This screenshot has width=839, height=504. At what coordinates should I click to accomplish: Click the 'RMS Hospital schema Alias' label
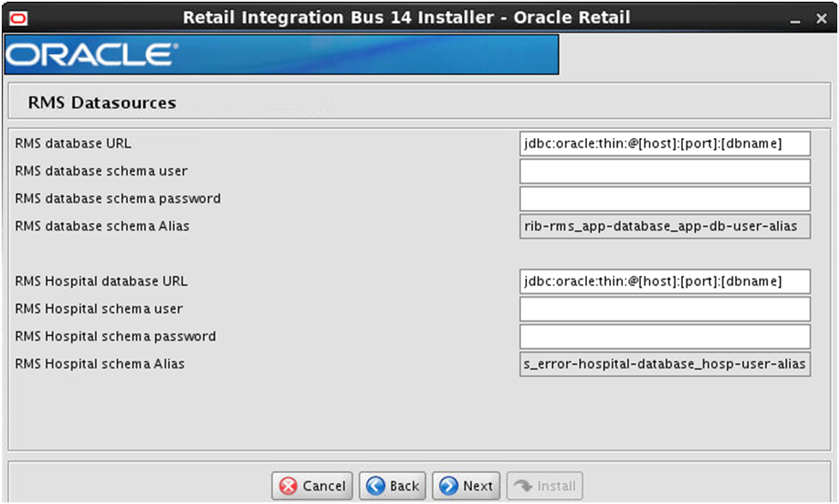click(99, 363)
